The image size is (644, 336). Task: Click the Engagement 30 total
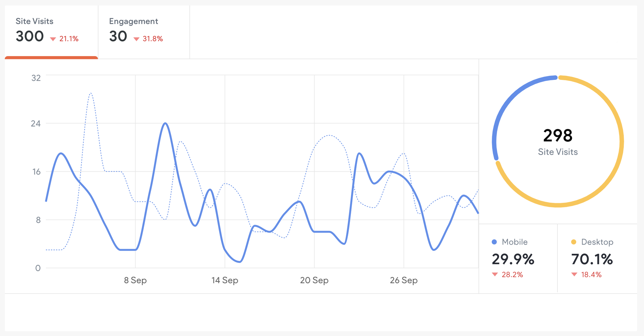118,36
